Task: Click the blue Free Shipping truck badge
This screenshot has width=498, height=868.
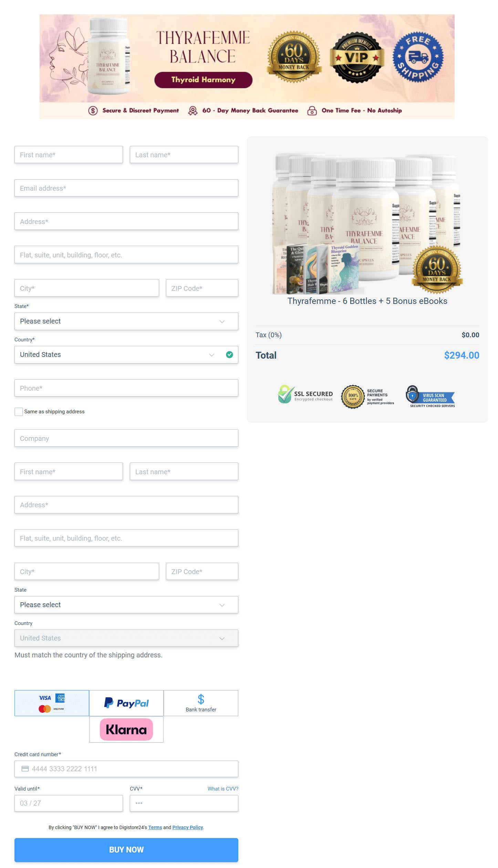Action: coord(418,57)
